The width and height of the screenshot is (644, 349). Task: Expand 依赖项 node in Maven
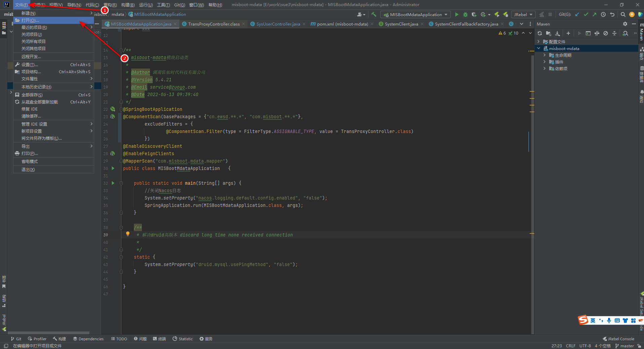pos(544,69)
